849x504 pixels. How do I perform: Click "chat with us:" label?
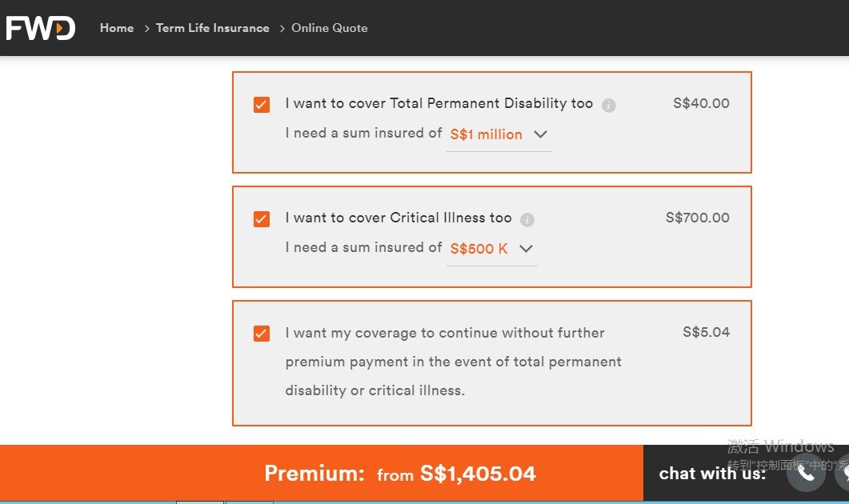click(x=712, y=474)
